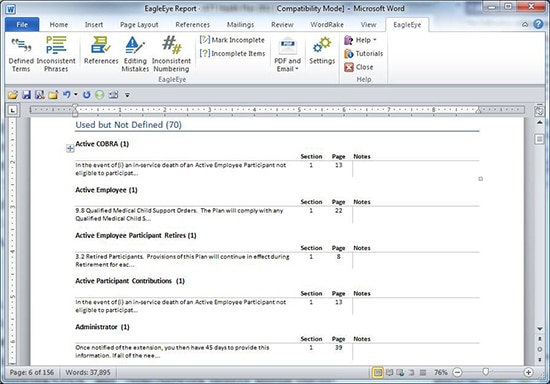
Task: Undo the last action
Action: tap(67, 95)
